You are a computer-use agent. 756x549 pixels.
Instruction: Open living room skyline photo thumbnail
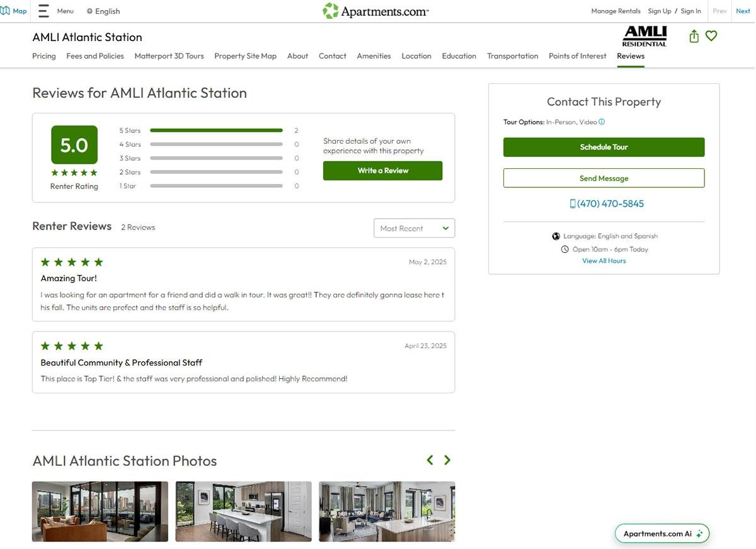click(100, 511)
